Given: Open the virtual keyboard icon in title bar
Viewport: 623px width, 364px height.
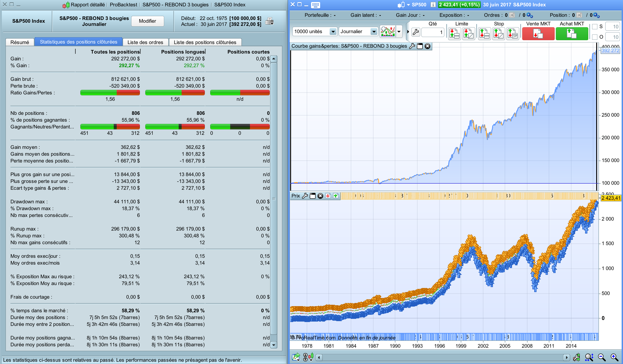Looking at the screenshot, I should [315, 5].
